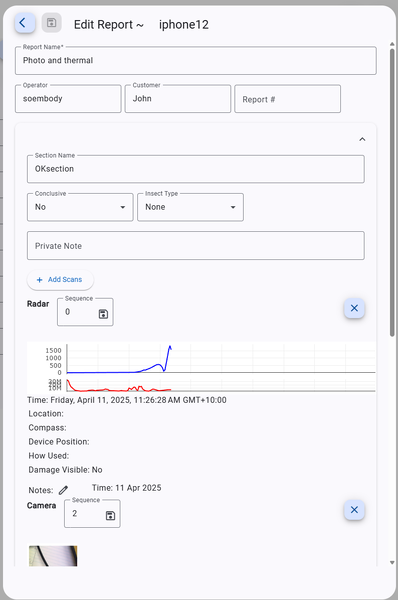The height and width of the screenshot is (600, 398).
Task: Click the 'Location:' label
Action: (46, 414)
